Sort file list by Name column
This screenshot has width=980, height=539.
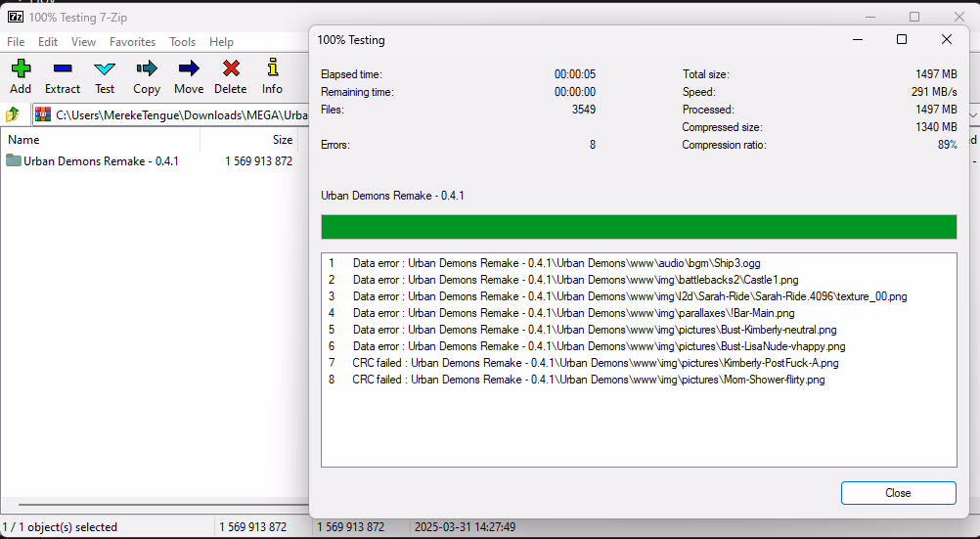tap(98, 140)
